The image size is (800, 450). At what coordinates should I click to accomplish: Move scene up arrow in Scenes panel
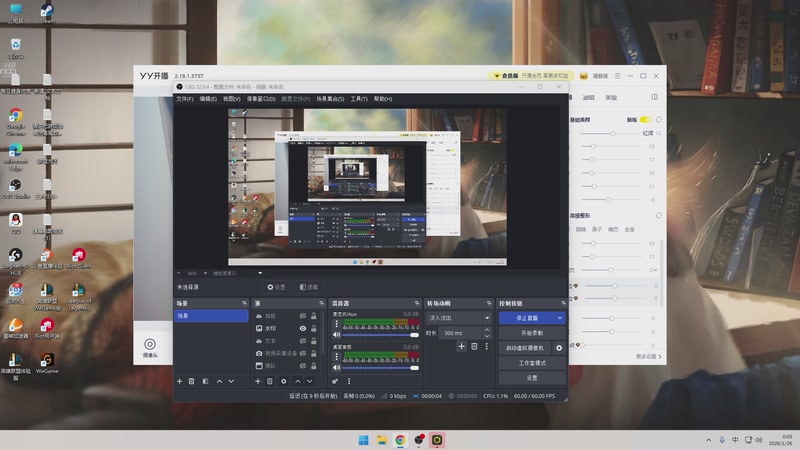(x=219, y=381)
